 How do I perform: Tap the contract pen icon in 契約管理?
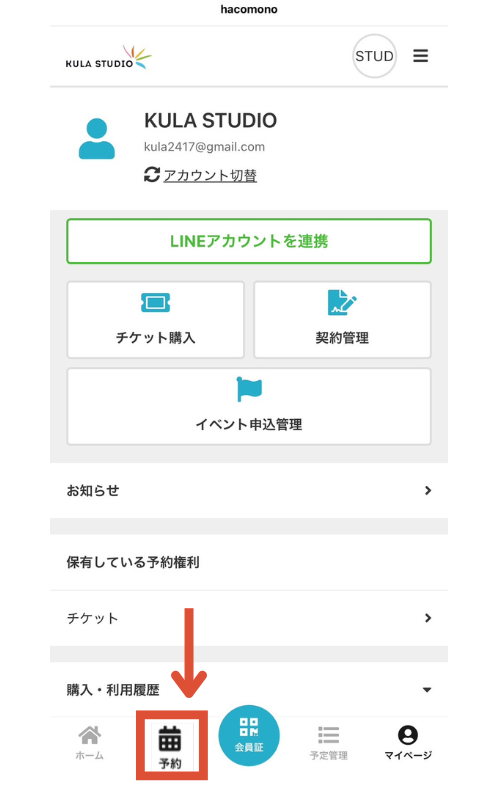tap(342, 303)
